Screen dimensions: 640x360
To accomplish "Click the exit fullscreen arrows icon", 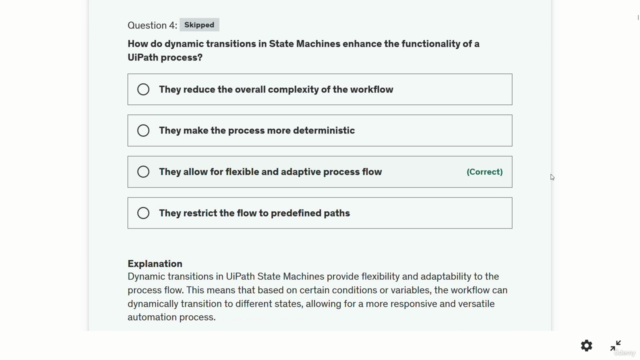I will coord(616,346).
